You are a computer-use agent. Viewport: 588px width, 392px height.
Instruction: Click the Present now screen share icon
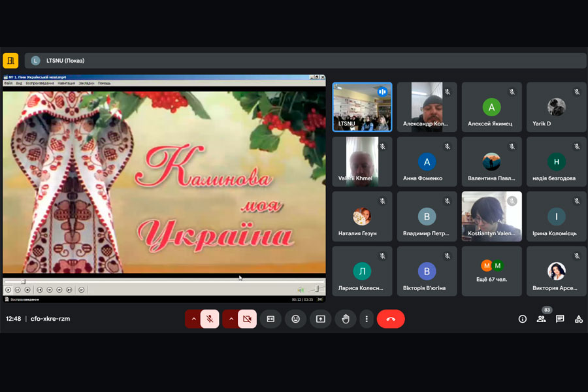coord(320,319)
